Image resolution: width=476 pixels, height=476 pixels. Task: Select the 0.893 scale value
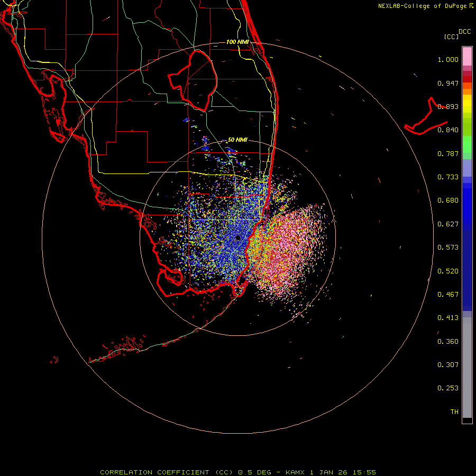[448, 106]
